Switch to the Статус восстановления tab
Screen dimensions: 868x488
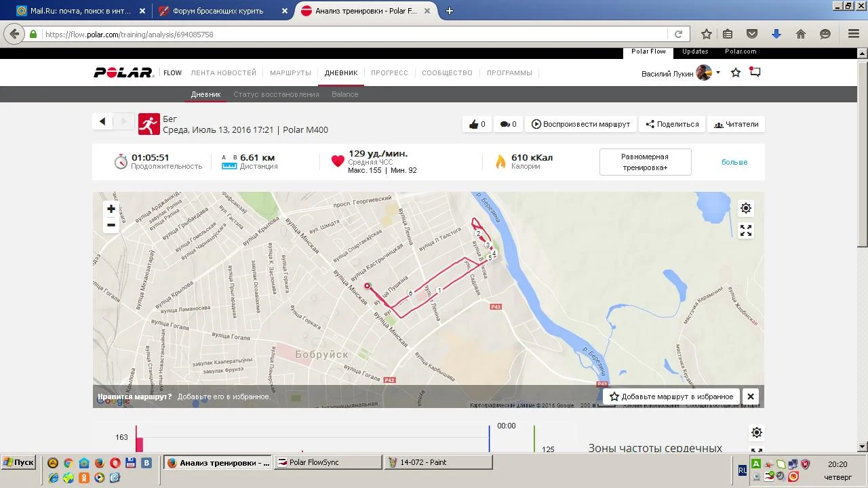(276, 94)
